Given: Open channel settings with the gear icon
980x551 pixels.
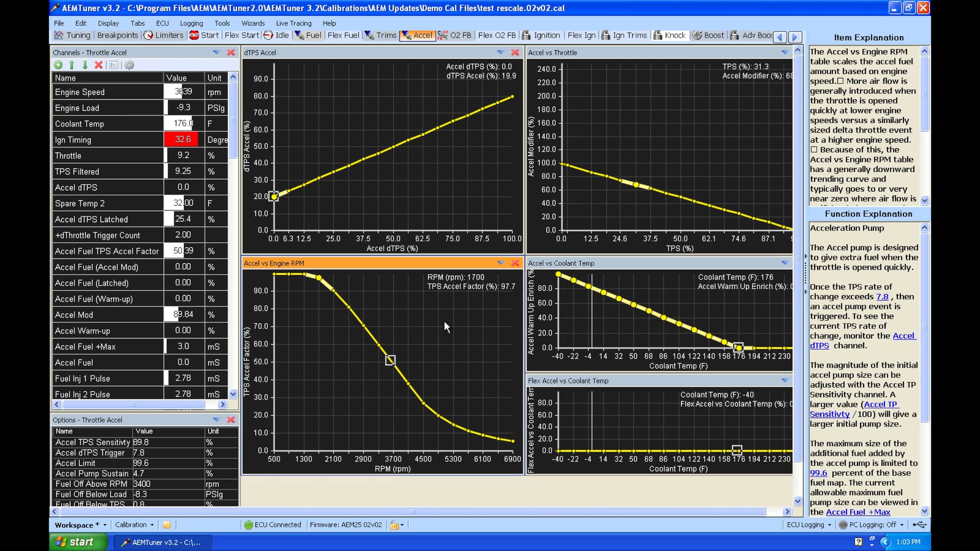Looking at the screenshot, I should point(129,65).
